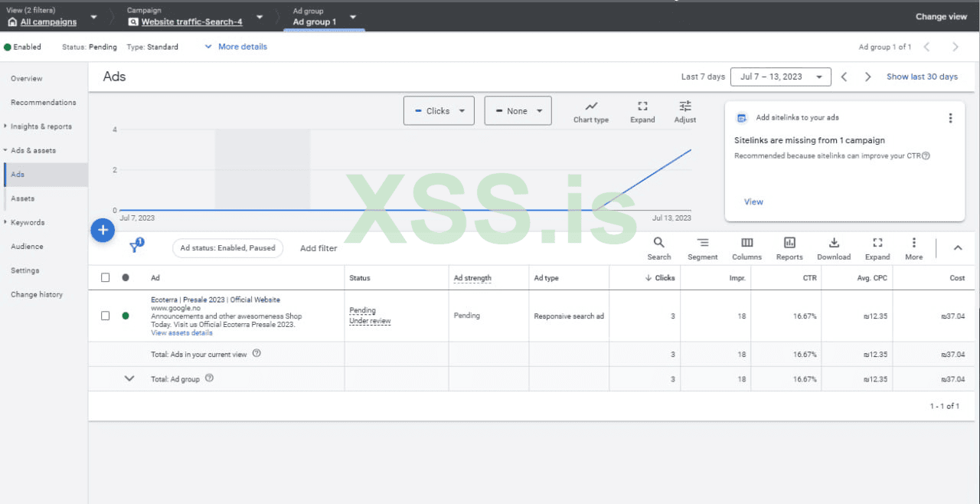Change the Chart type
The width and height of the screenshot is (980, 504).
tap(591, 112)
